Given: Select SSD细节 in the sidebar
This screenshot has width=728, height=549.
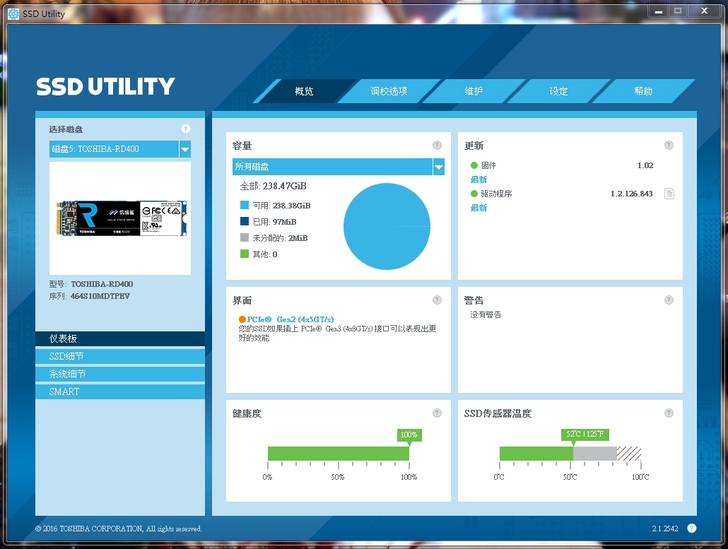Looking at the screenshot, I should point(120,356).
